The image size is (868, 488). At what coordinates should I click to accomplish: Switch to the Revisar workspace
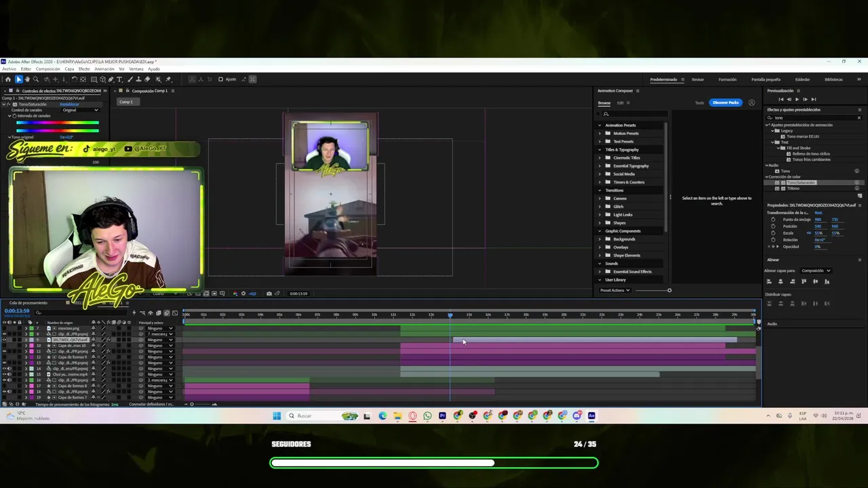[x=698, y=79]
